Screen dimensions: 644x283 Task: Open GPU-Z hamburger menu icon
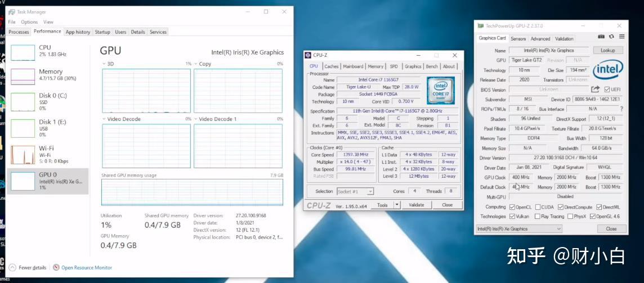click(x=622, y=37)
